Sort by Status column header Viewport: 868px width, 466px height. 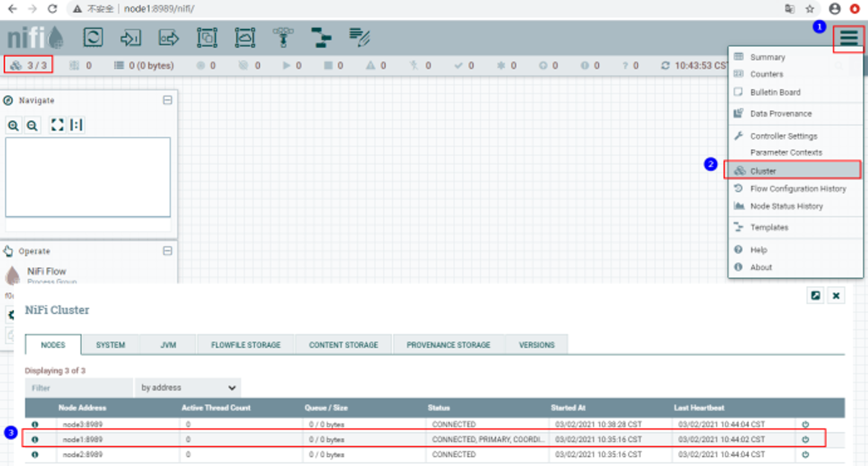coord(439,408)
